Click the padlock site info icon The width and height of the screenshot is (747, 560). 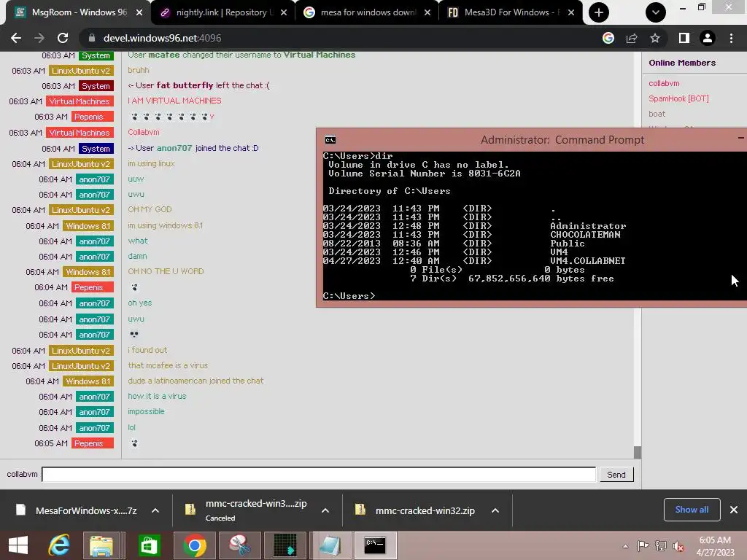pos(92,38)
